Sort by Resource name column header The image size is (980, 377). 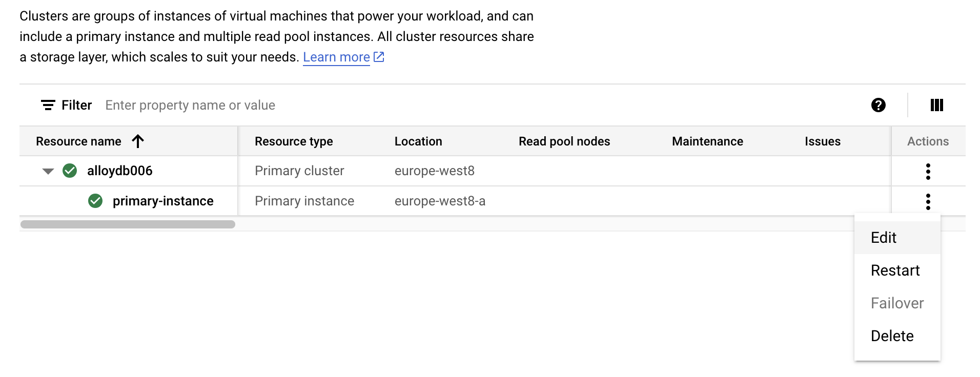click(x=78, y=141)
